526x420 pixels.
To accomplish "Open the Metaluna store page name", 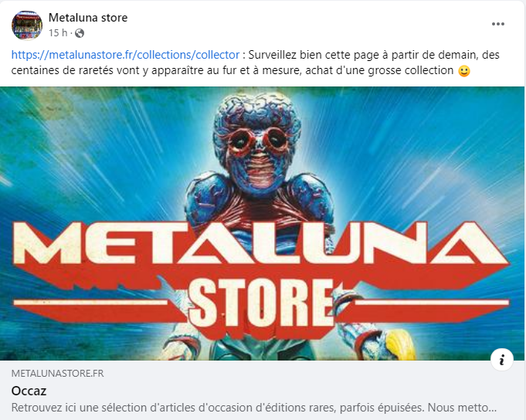I will (x=88, y=18).
